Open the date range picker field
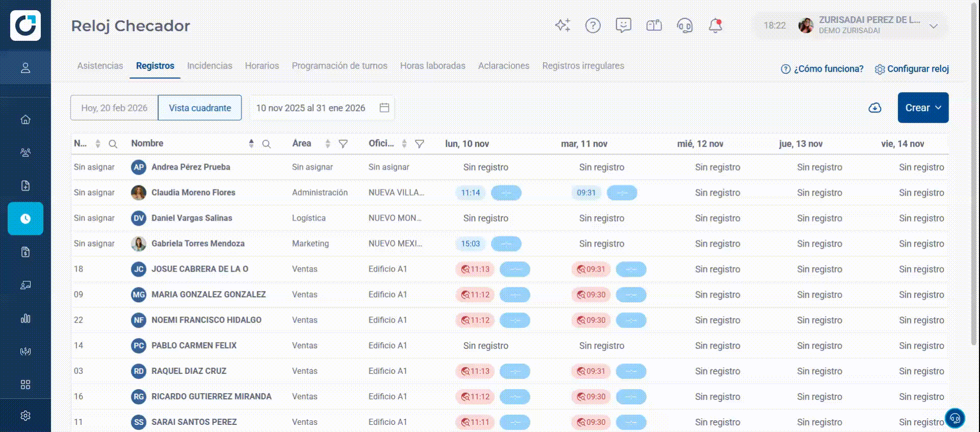This screenshot has width=980, height=432. [x=322, y=108]
